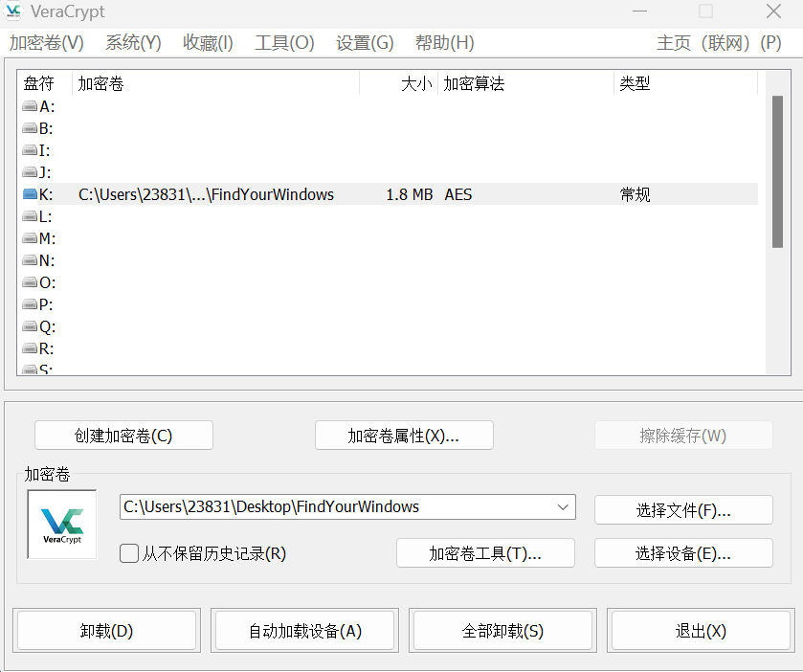Toggle the 从不保留历史记录(R) checkbox
The width and height of the screenshot is (803, 672).
129,553
